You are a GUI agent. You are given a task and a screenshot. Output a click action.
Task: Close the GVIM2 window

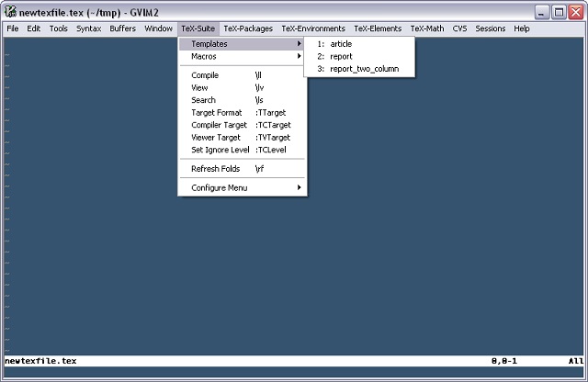pyautogui.click(x=576, y=12)
